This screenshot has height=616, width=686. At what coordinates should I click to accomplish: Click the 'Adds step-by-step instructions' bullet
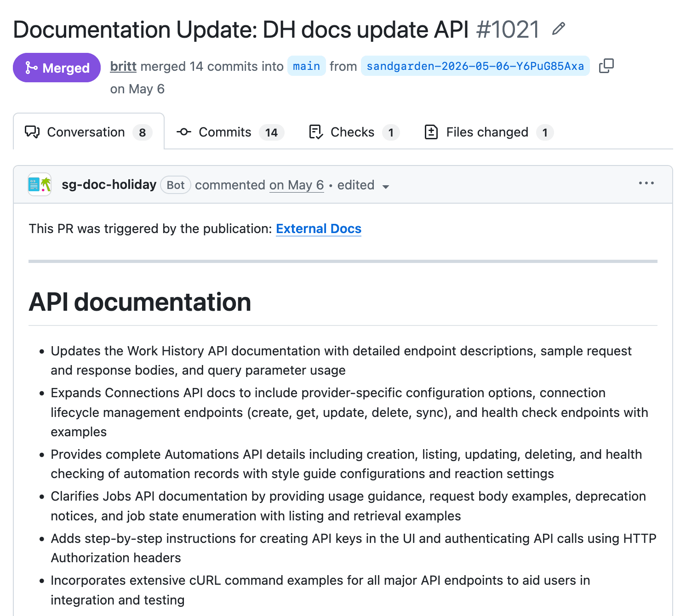click(354, 548)
